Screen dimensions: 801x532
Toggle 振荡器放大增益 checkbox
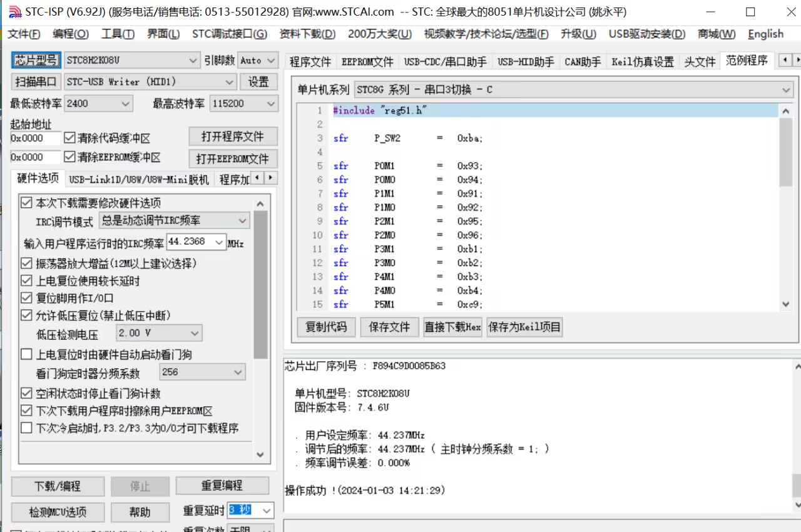(x=26, y=263)
